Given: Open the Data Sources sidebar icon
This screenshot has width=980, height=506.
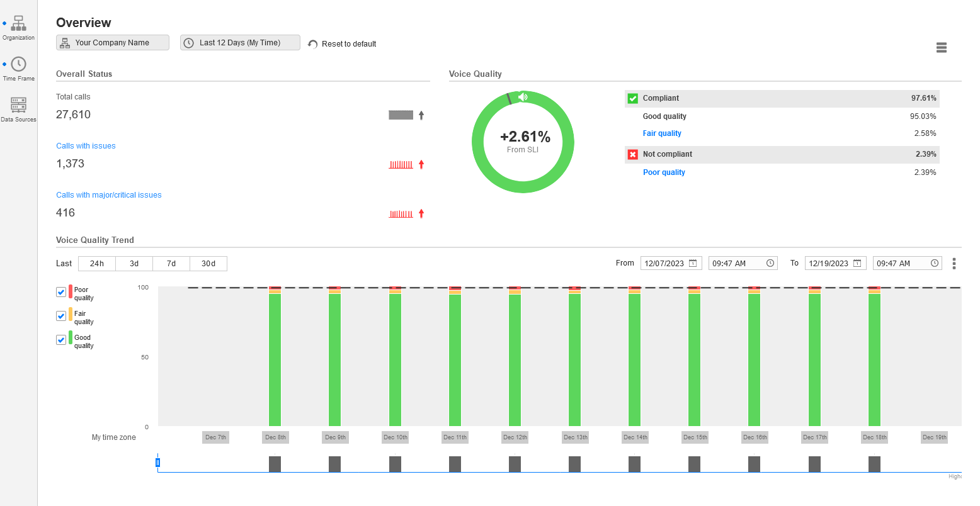Looking at the screenshot, I should point(19,104).
